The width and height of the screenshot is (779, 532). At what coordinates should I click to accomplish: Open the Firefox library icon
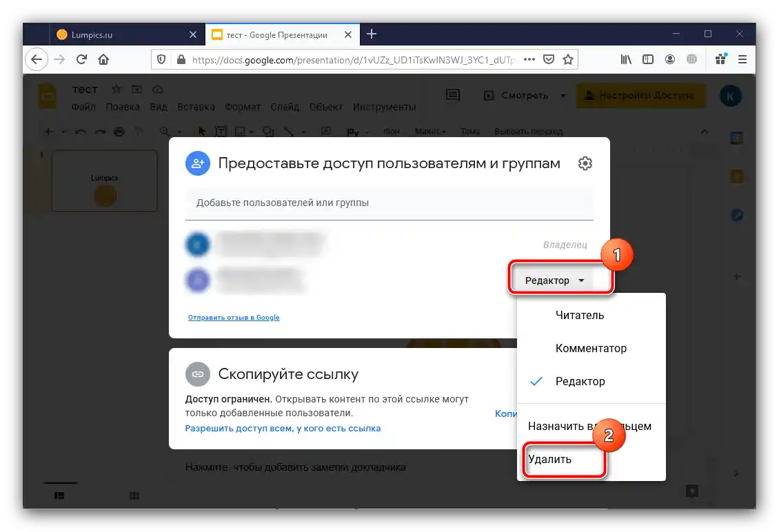[x=626, y=59]
